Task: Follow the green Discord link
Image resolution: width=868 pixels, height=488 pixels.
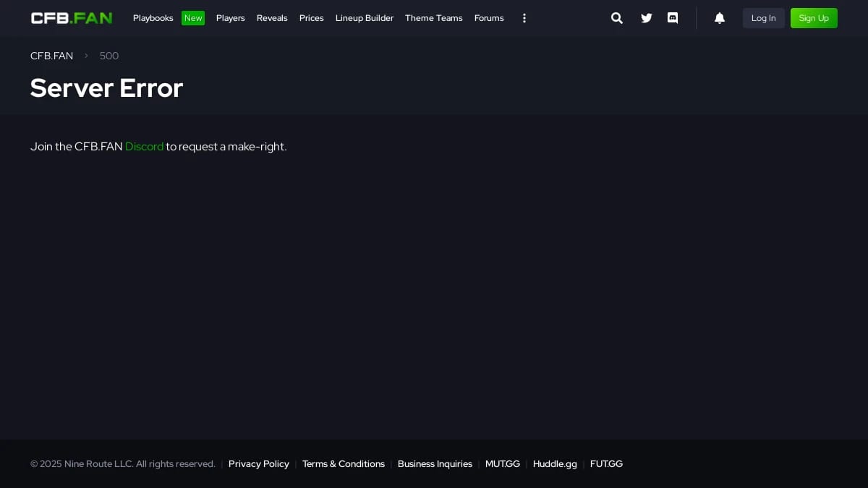Action: click(x=144, y=147)
